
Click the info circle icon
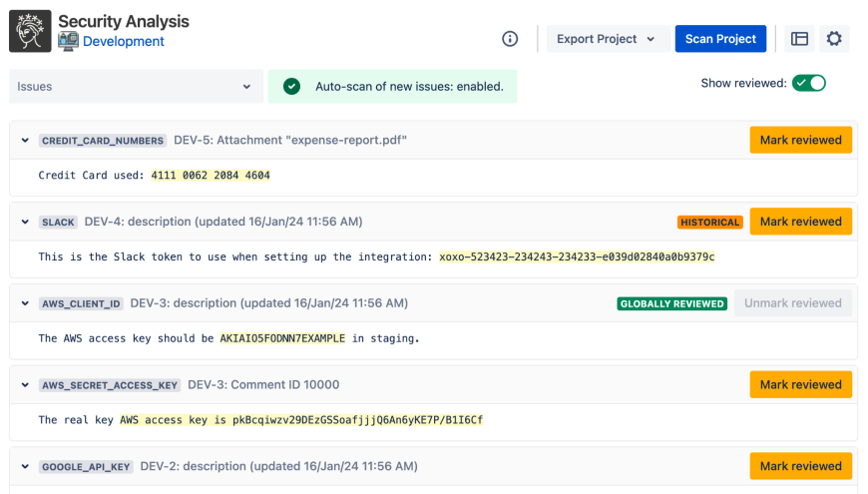(x=510, y=39)
